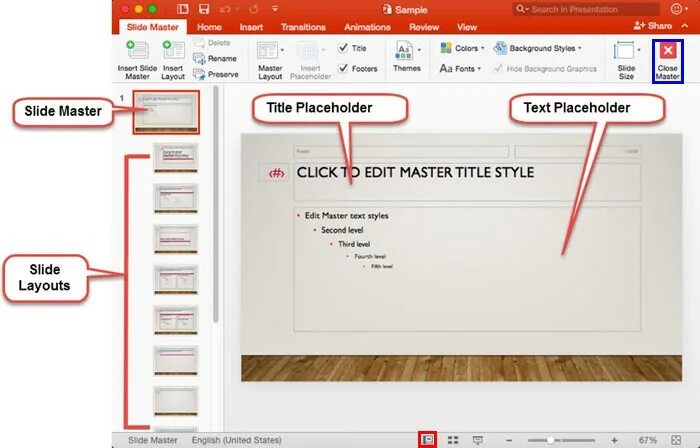The image size is (700, 448).
Task: Open the Slide Size dropdown arrow
Action: 639,50
